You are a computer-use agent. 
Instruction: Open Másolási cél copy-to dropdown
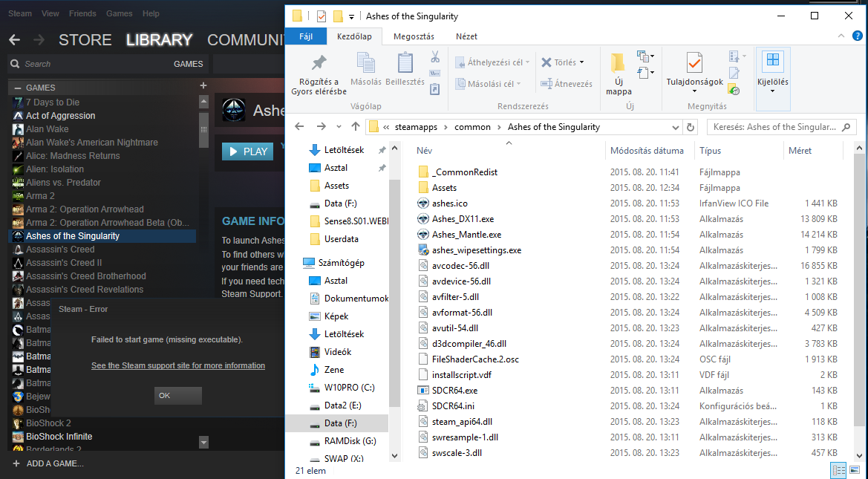pos(519,84)
